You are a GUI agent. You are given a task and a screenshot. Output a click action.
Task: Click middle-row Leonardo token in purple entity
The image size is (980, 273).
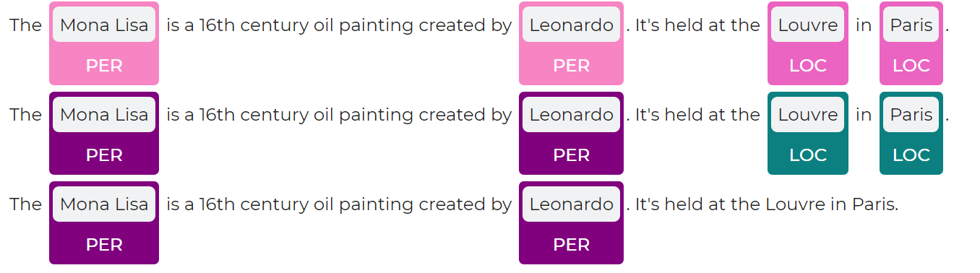tap(571, 114)
